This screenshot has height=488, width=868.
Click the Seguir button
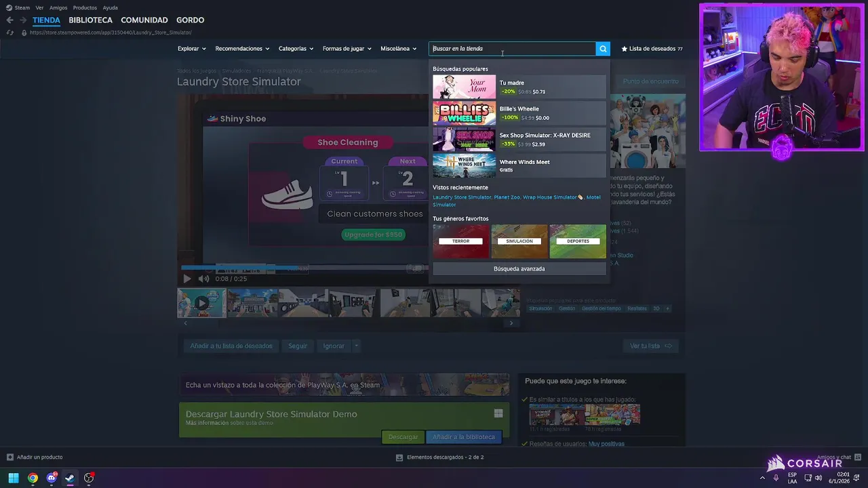tap(298, 346)
